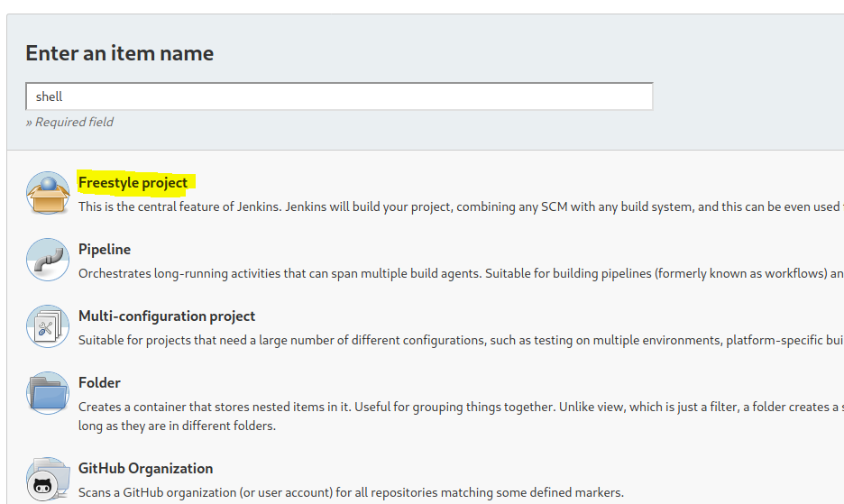Click the text 'long as they are in different folders'

coord(177,426)
